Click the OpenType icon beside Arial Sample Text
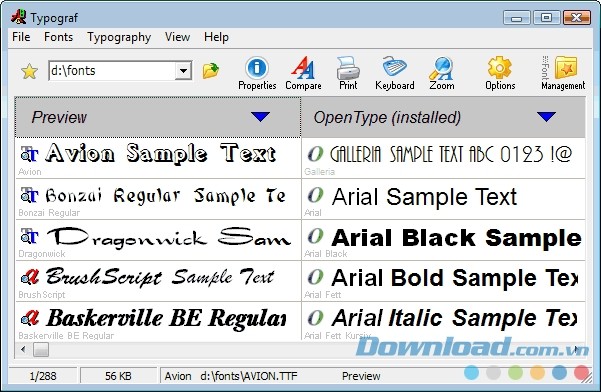The width and height of the screenshot is (601, 392). [x=315, y=195]
